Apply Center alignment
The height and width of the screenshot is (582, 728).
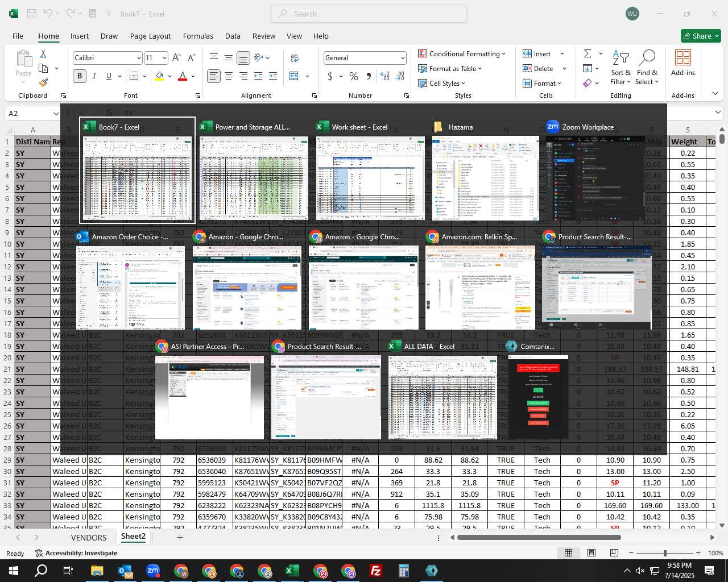click(x=229, y=76)
